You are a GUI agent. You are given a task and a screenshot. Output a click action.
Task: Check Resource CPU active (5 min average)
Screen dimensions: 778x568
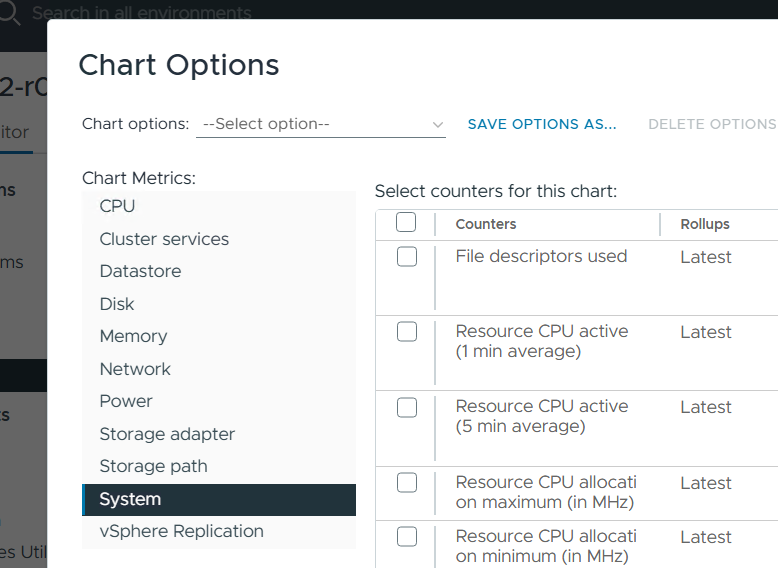click(407, 407)
